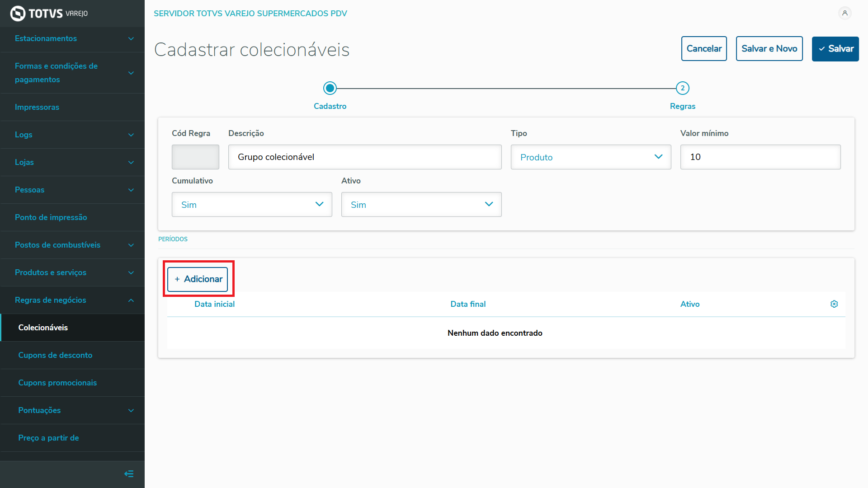Select Impressoras in the sidebar
This screenshot has width=868, height=488.
pos(37,107)
